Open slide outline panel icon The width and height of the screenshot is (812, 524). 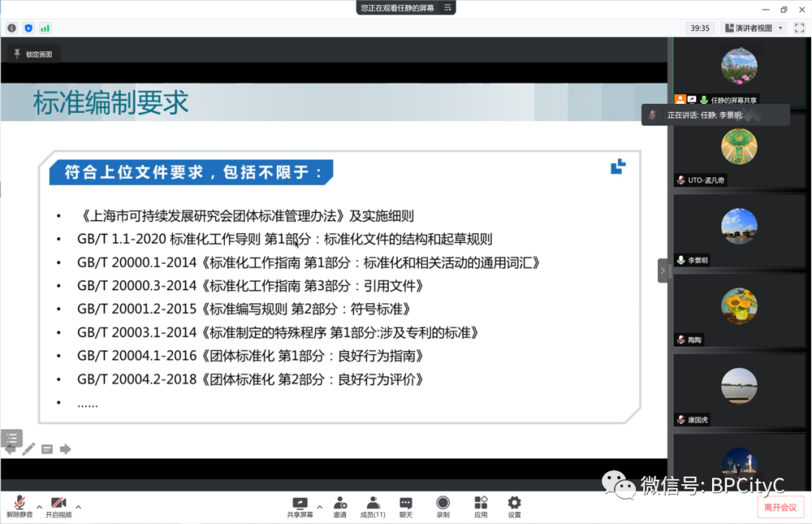point(12,438)
